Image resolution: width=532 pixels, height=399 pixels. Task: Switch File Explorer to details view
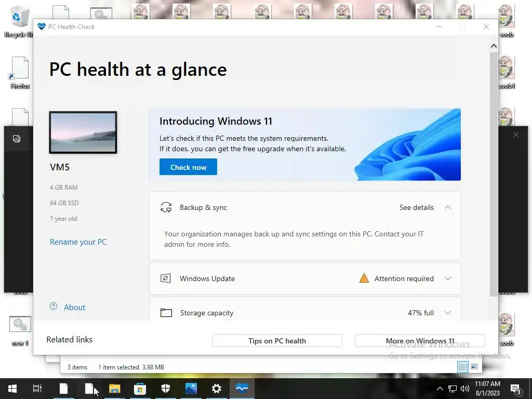(463, 367)
